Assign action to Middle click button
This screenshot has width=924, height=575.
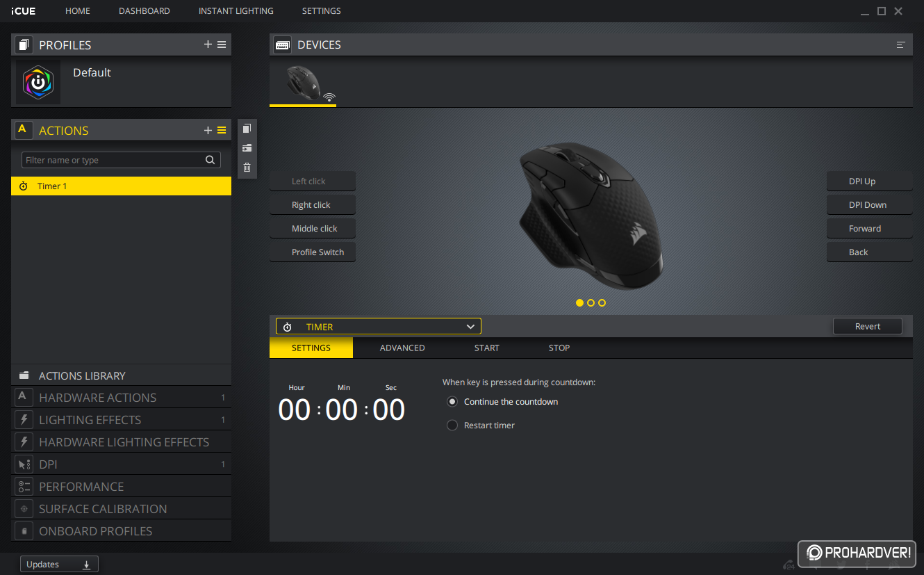313,229
